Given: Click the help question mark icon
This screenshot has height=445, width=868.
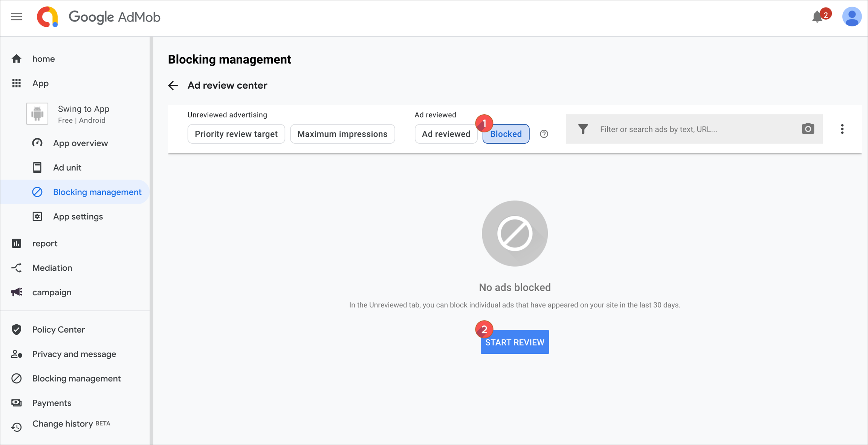Looking at the screenshot, I should click(544, 134).
